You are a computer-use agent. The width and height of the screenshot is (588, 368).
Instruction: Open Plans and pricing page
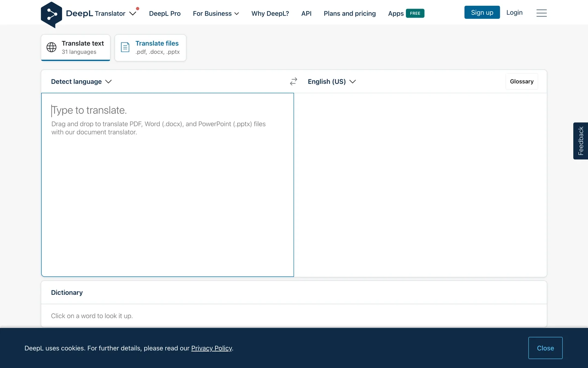[350, 13]
